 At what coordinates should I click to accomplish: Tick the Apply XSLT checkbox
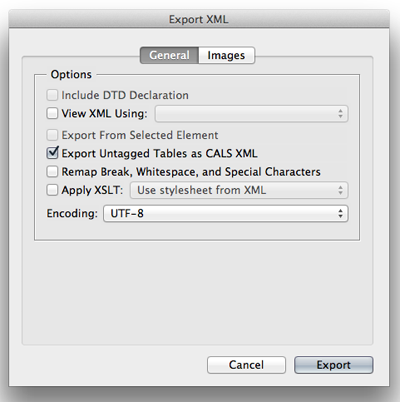[x=52, y=190]
